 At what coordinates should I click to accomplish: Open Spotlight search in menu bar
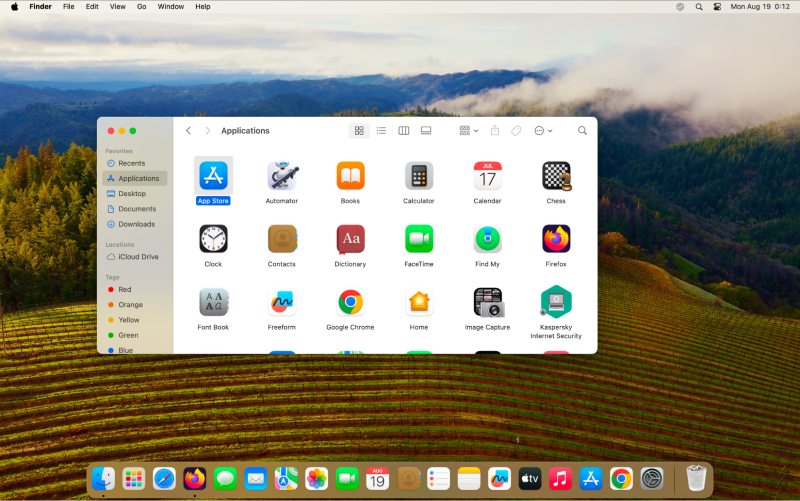click(699, 7)
